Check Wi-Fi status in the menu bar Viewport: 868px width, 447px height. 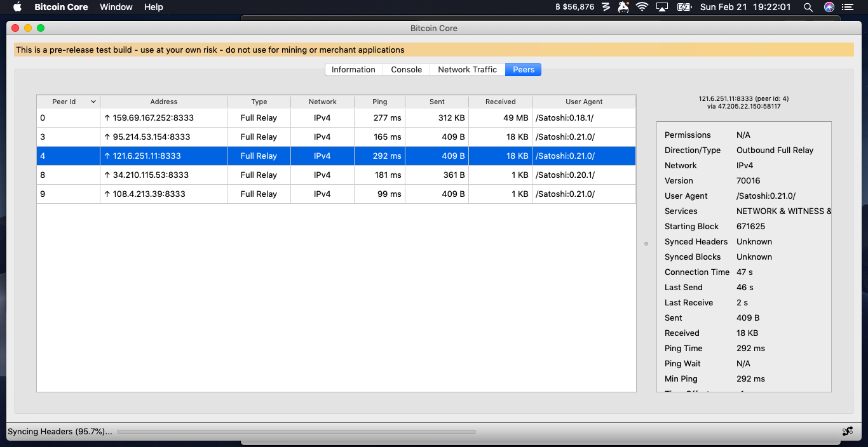tap(642, 7)
